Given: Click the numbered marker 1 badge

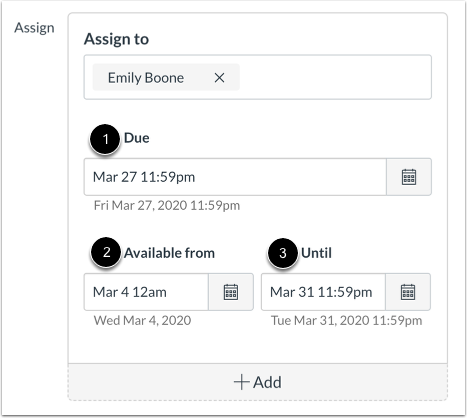Looking at the screenshot, I should tap(105, 139).
